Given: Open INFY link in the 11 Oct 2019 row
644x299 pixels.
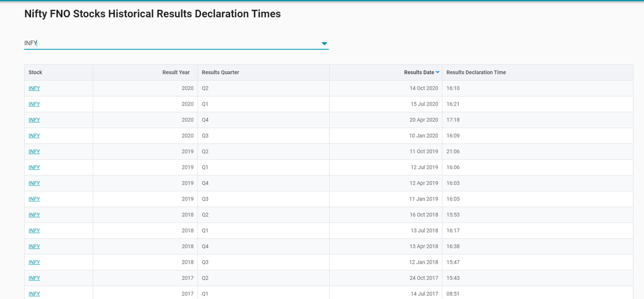Looking at the screenshot, I should 34,151.
